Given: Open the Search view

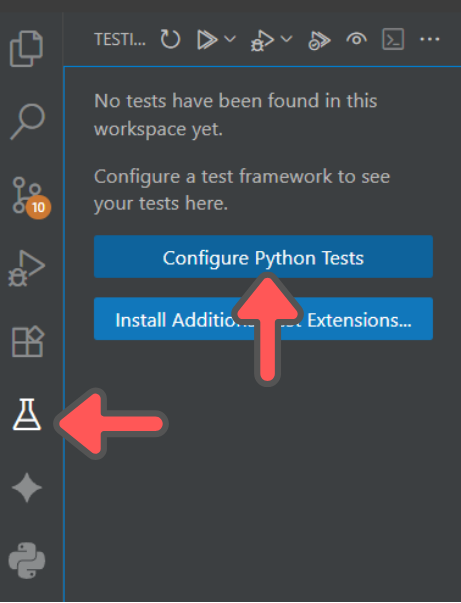Looking at the screenshot, I should point(27,121).
